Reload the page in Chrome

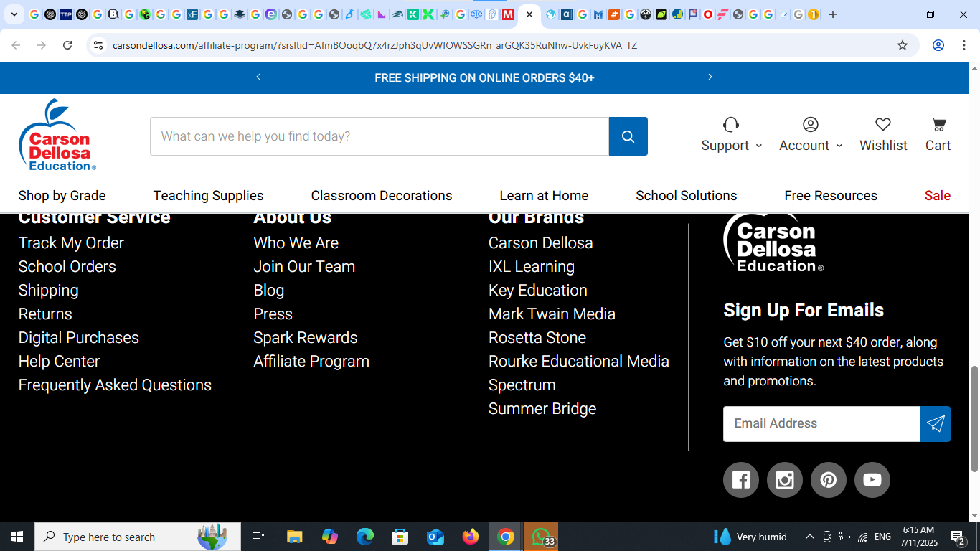pos(67,45)
